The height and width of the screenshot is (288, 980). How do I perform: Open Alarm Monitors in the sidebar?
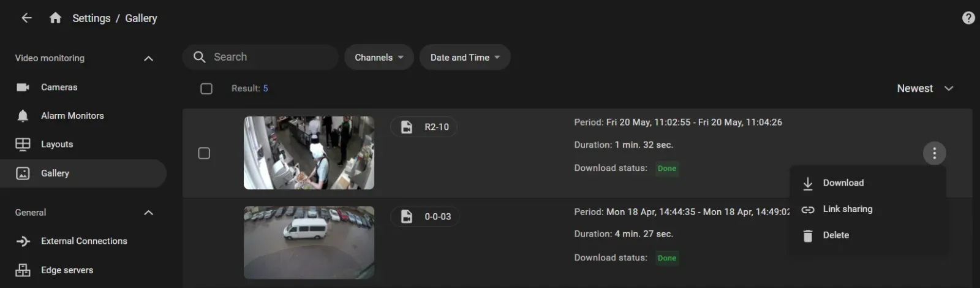83,116
